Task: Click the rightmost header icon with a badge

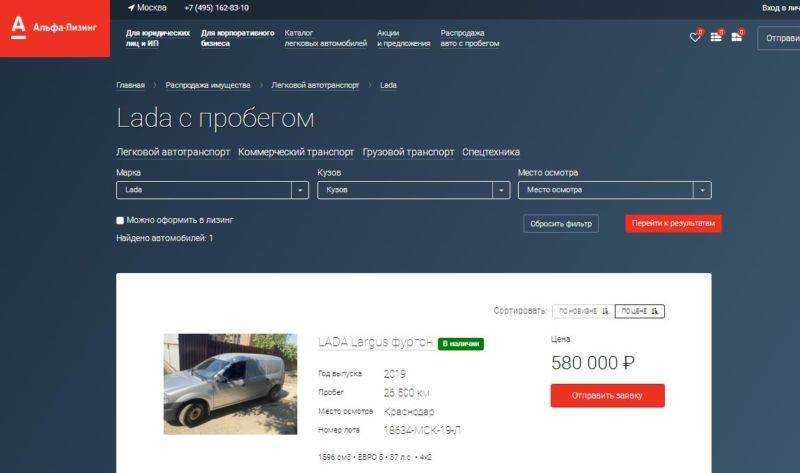Action: (x=736, y=37)
